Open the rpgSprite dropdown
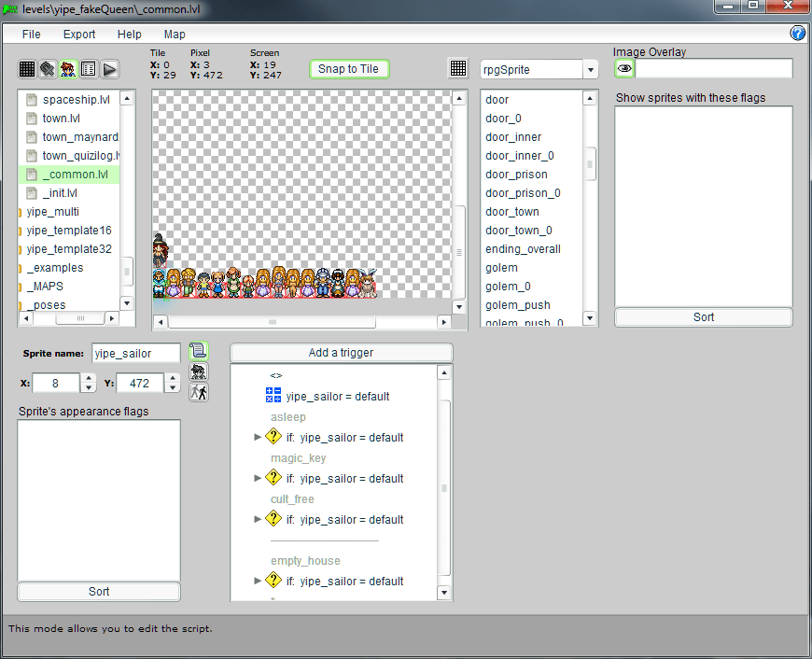 590,70
